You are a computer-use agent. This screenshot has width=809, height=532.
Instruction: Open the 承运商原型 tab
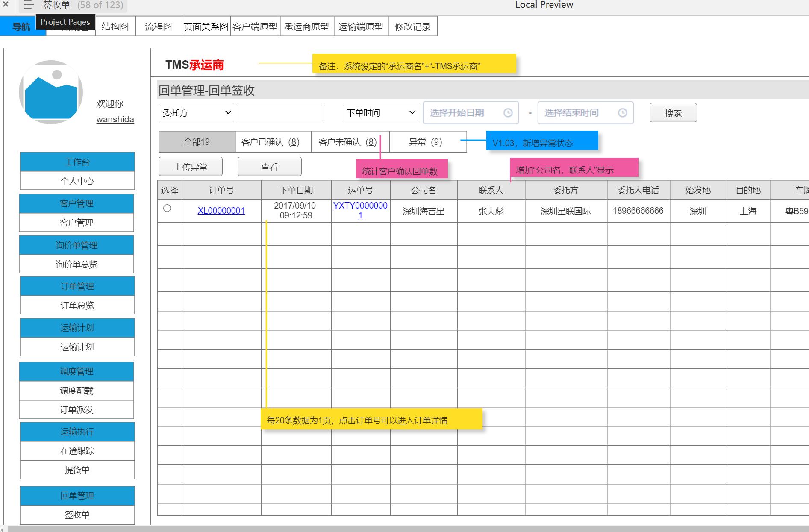coord(307,26)
